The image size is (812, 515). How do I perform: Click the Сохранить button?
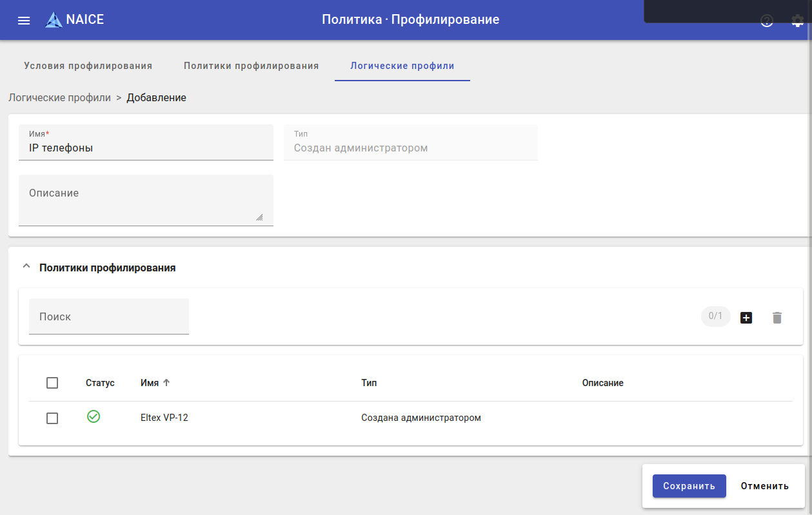coord(689,486)
